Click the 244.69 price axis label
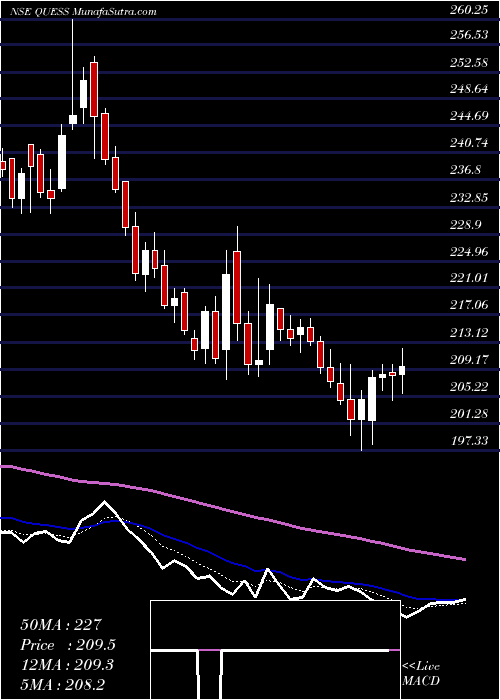 pos(468,117)
